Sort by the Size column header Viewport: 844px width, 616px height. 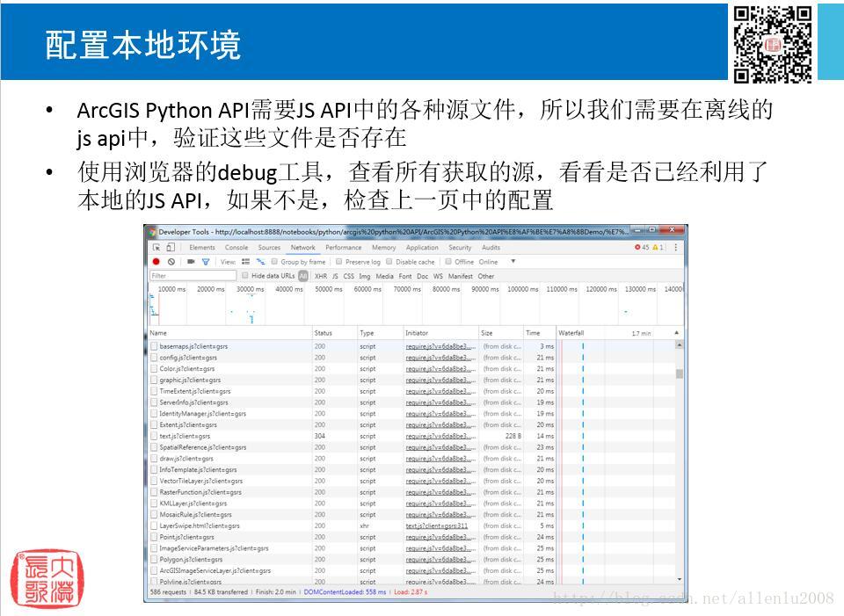point(501,333)
